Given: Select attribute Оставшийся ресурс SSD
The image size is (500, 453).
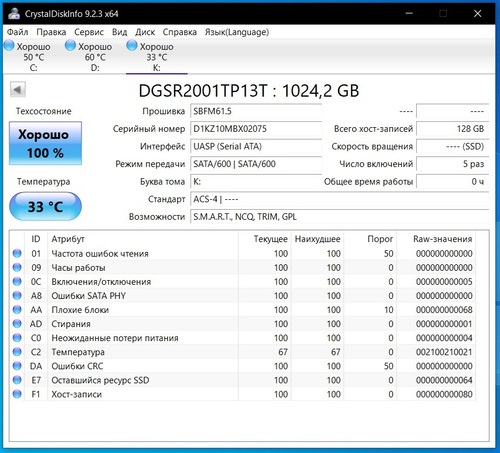Looking at the screenshot, I should 100,380.
